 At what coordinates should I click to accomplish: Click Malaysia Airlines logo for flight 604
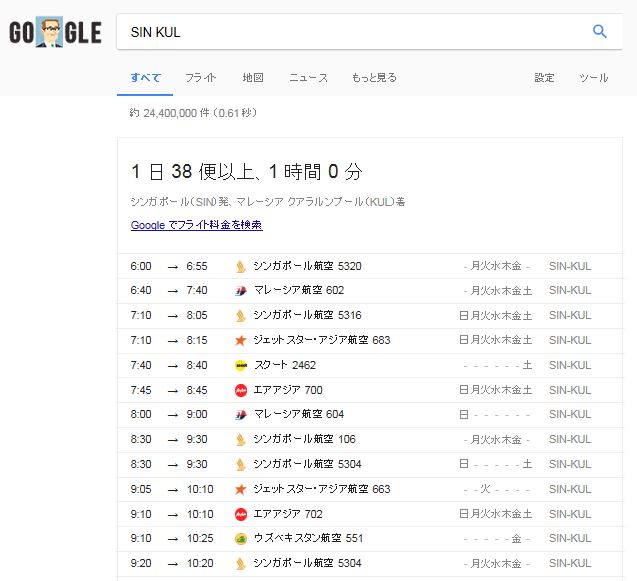pos(240,415)
